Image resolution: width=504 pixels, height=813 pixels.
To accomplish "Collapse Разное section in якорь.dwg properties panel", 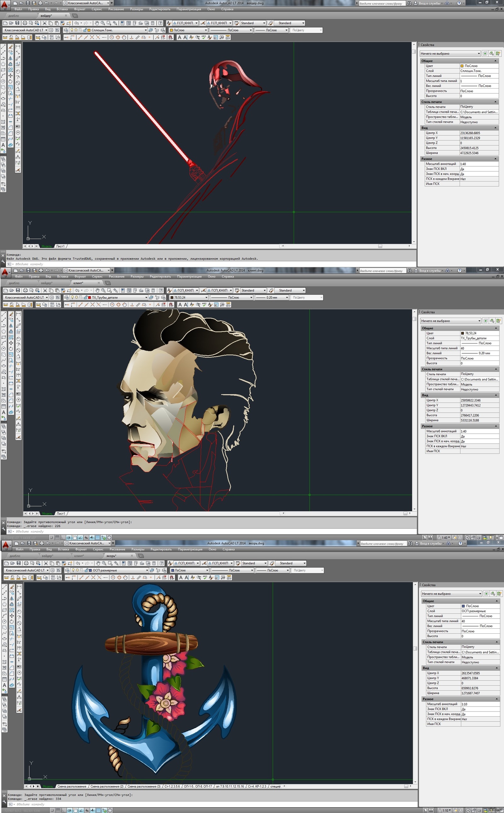I will click(x=497, y=699).
